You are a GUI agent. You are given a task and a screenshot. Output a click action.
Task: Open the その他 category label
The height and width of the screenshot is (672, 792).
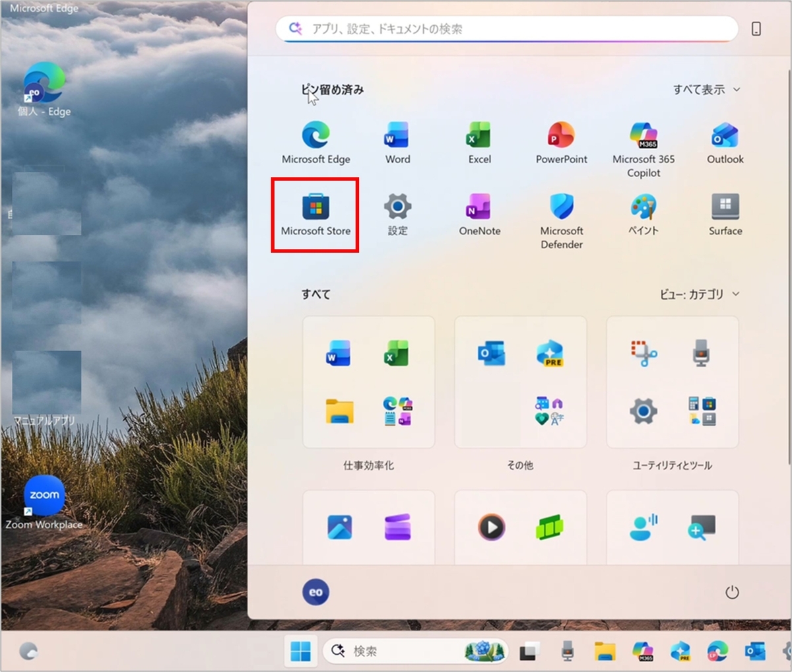(x=520, y=465)
